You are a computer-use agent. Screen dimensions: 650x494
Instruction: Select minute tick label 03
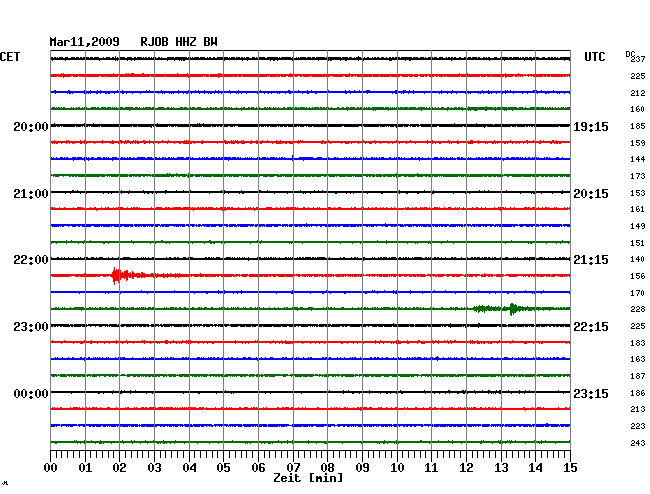[154, 467]
